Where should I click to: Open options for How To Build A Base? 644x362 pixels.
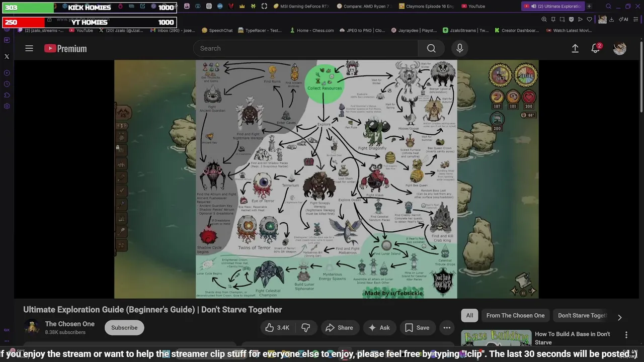pyautogui.click(x=626, y=335)
